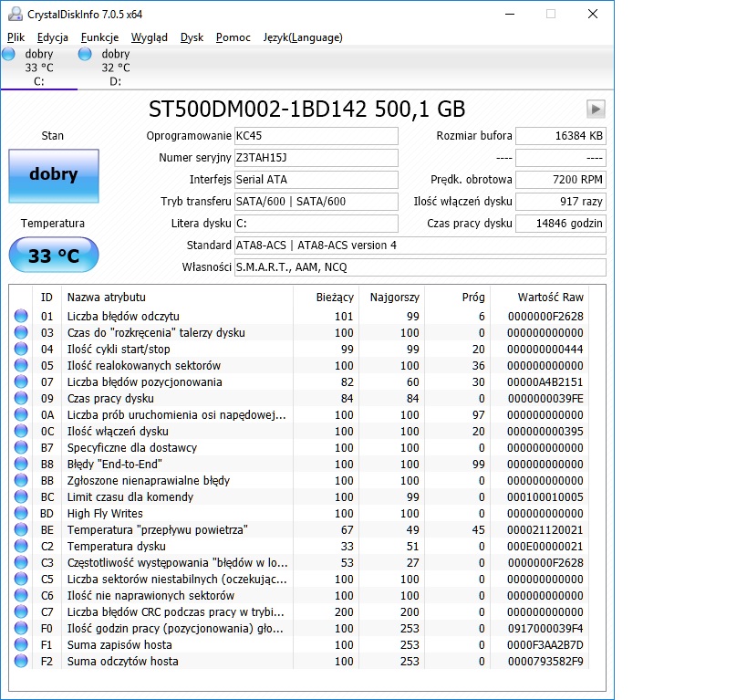
Task: Click the ID column header
Action: [47, 298]
